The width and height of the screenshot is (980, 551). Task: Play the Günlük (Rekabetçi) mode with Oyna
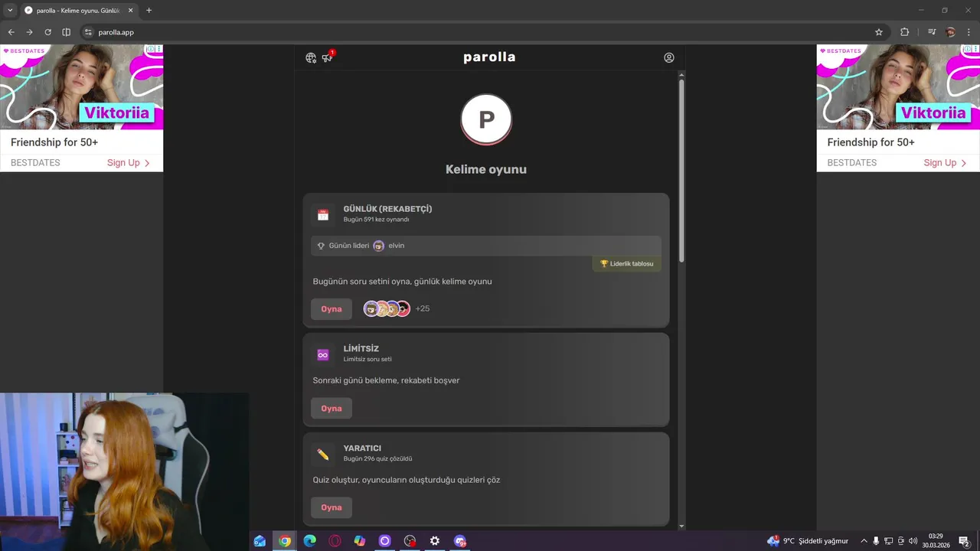click(332, 309)
